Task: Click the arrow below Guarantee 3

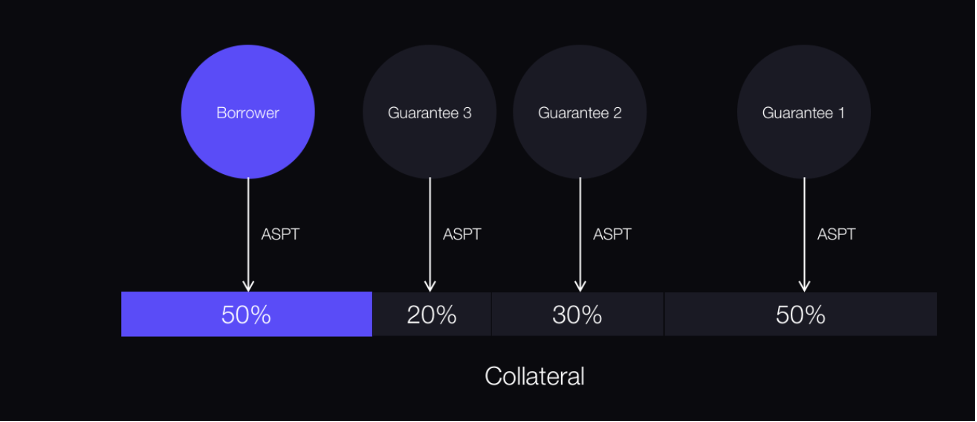Action: (x=429, y=235)
